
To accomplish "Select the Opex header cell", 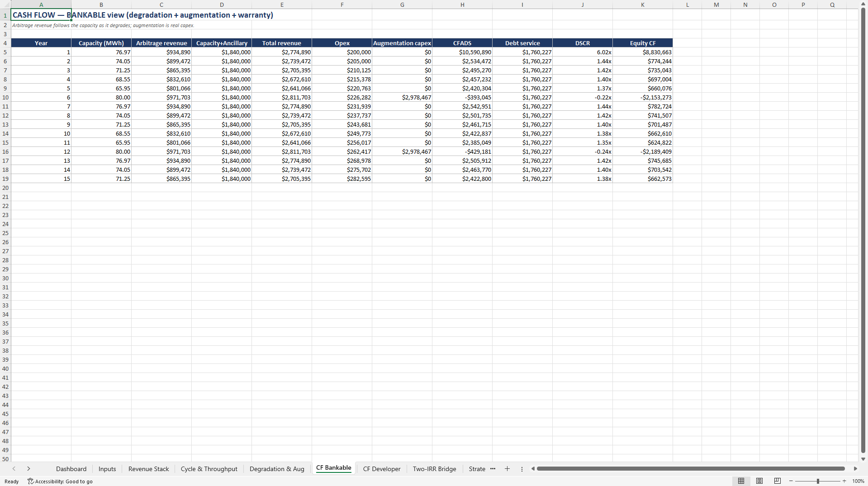I will (x=342, y=43).
